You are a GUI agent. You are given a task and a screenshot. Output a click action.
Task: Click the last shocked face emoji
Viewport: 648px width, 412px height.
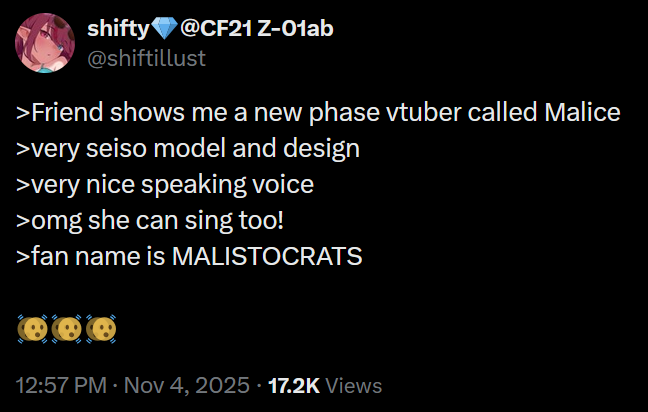(101, 328)
